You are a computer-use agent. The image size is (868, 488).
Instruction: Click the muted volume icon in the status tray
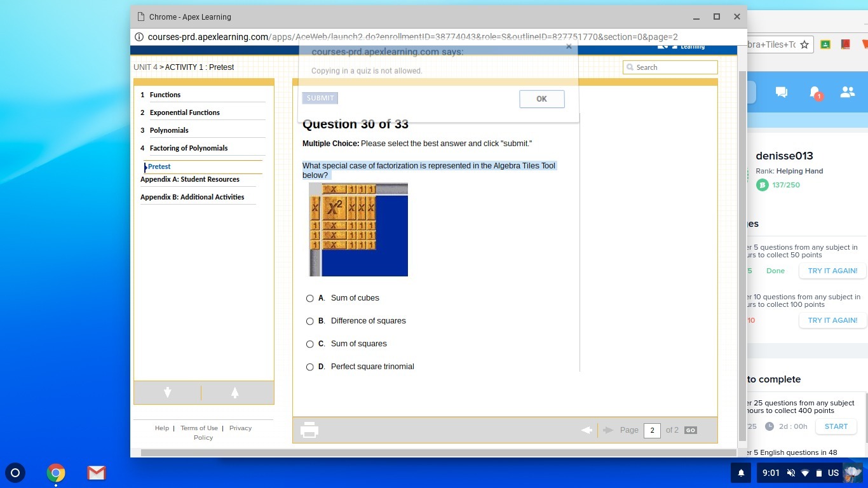coord(791,473)
